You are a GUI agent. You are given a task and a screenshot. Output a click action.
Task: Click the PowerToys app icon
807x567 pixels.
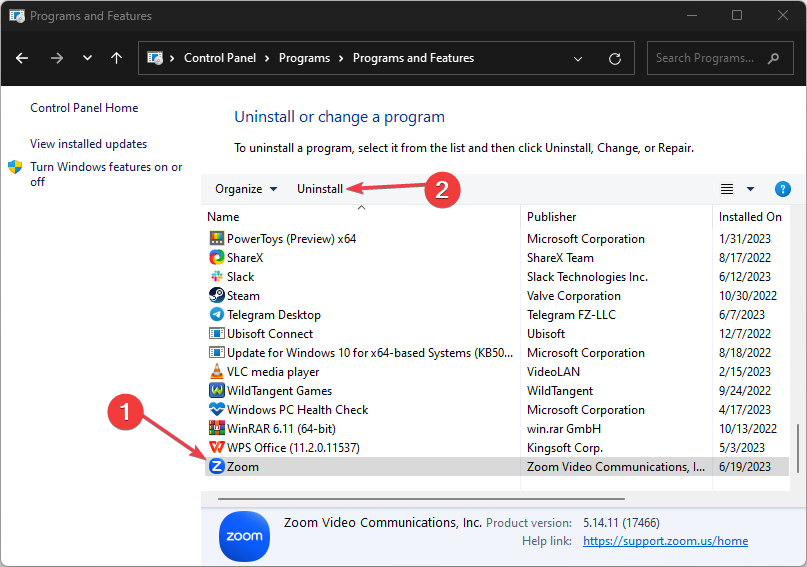(x=217, y=238)
